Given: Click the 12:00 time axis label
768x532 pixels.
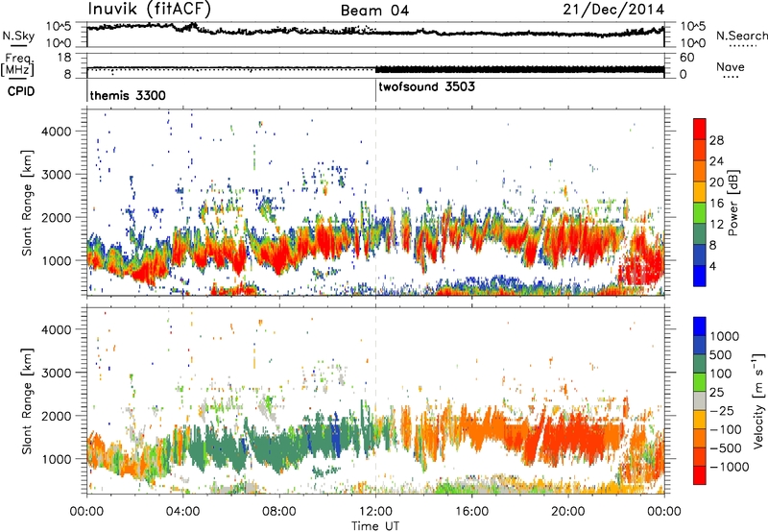Looking at the screenshot, I should pyautogui.click(x=375, y=512).
